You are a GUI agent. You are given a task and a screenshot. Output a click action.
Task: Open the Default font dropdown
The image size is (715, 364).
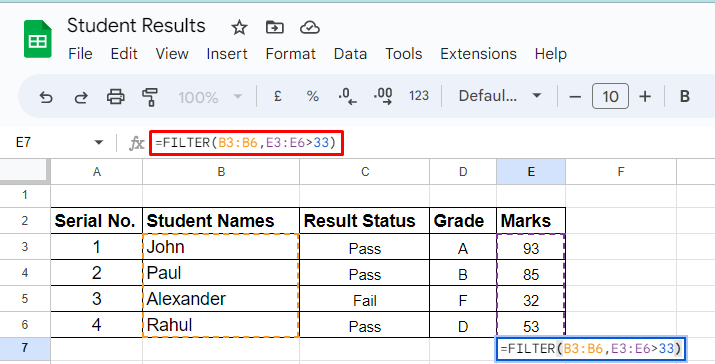500,96
